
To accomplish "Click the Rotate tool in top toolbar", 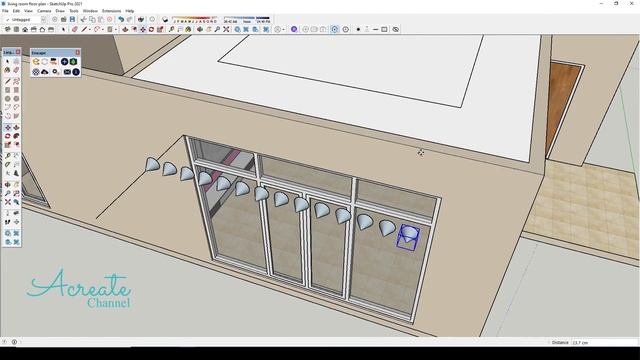I will pos(151,29).
